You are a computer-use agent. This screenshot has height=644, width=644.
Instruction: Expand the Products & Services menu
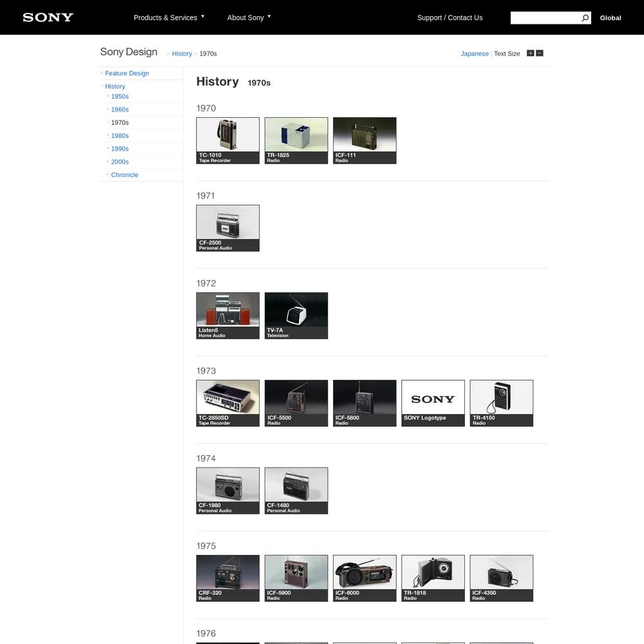(169, 17)
